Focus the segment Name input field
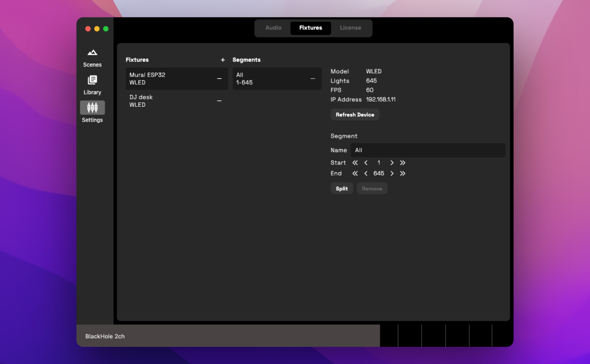Screen dimensions: 590x364 [428, 150]
